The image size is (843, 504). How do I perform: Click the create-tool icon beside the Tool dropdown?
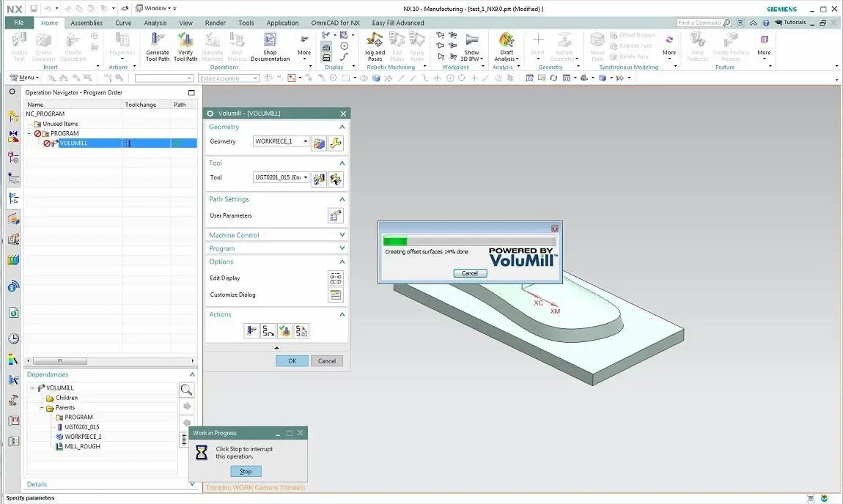(320, 179)
